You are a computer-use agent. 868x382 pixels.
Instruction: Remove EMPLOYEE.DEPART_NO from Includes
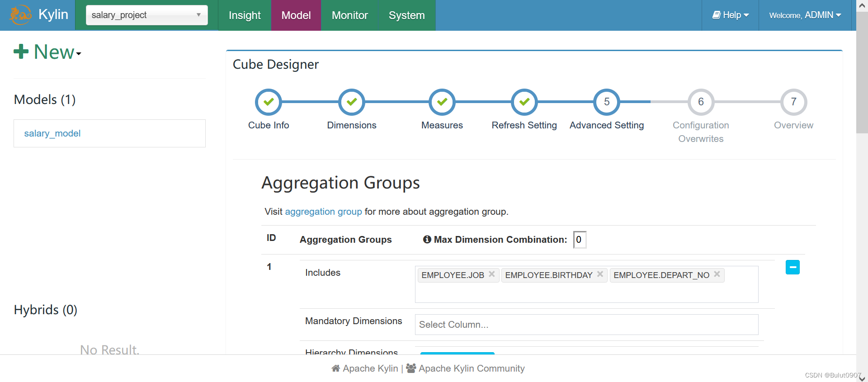[x=717, y=274]
